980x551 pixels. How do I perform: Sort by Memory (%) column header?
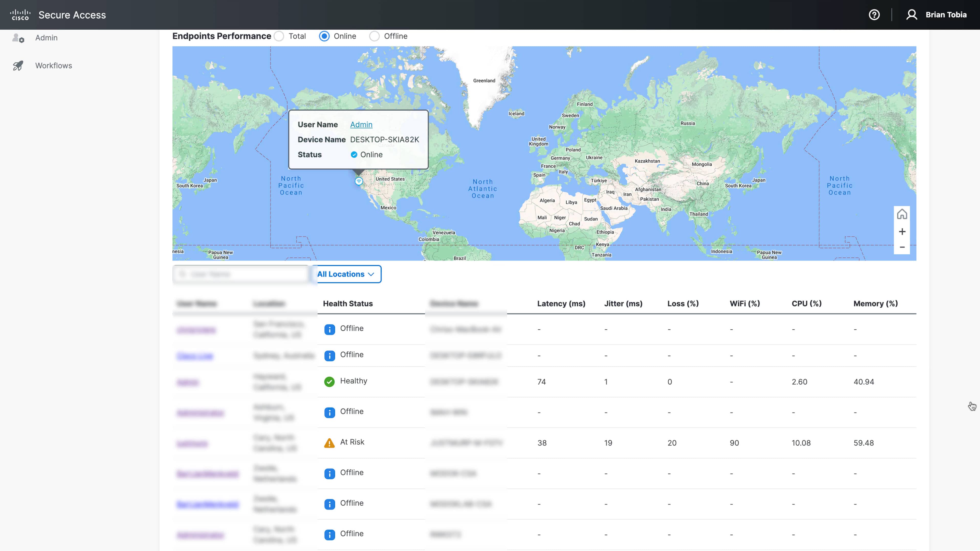pyautogui.click(x=875, y=304)
